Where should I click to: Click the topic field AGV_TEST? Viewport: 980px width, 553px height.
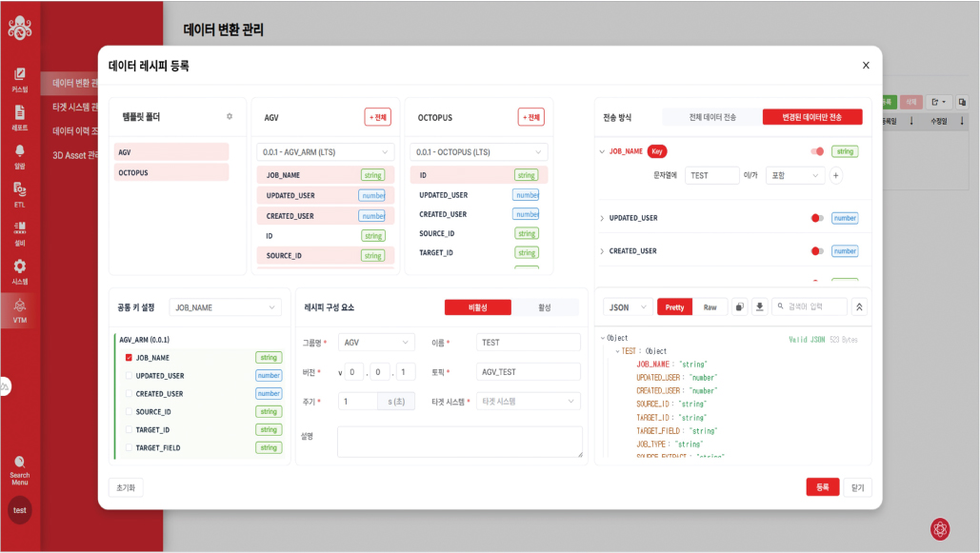[x=529, y=372]
